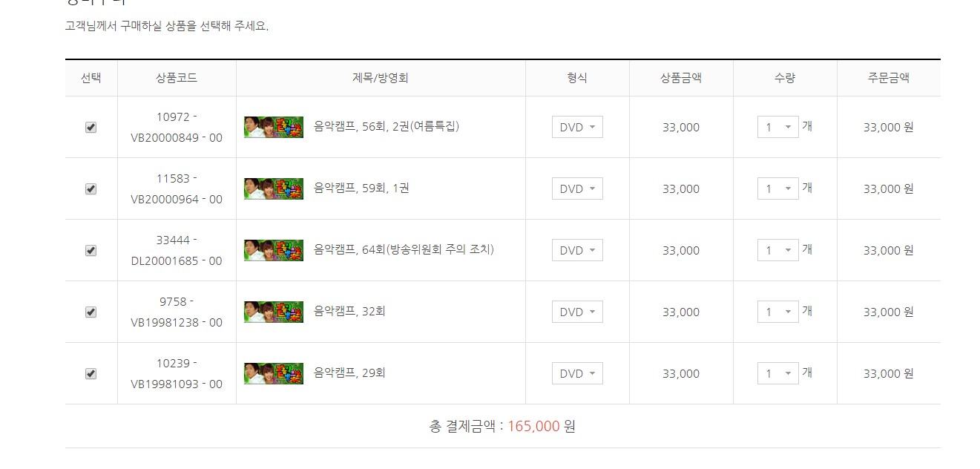This screenshot has width=980, height=469.
Task: Uncheck the 음악캠프 56회 item checkbox
Action: click(x=91, y=128)
